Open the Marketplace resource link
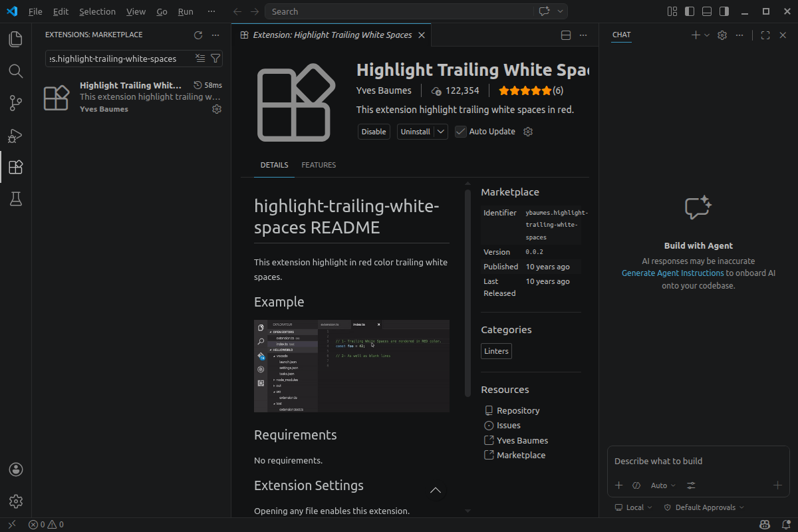 (x=521, y=456)
